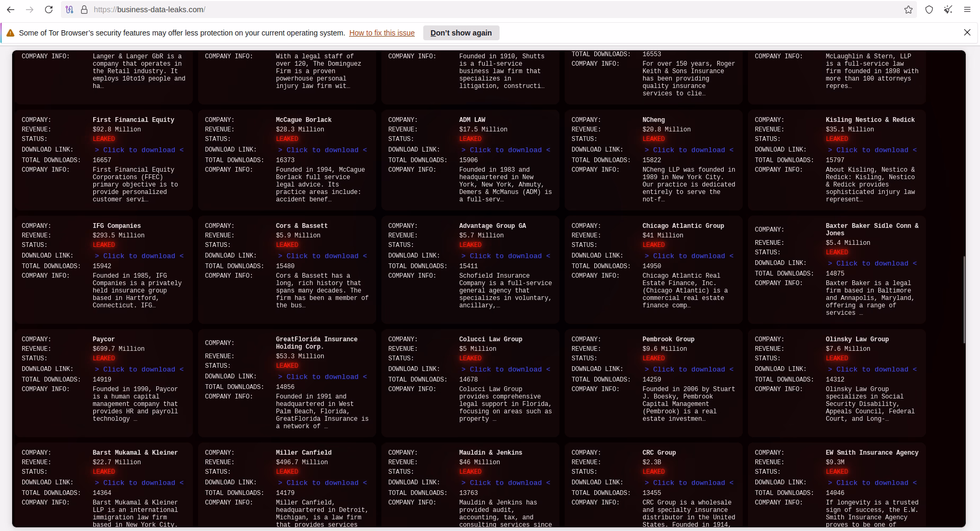Select the company name 'First Financial Equity'
Viewport: 980px width, 531px height.
coord(133,120)
